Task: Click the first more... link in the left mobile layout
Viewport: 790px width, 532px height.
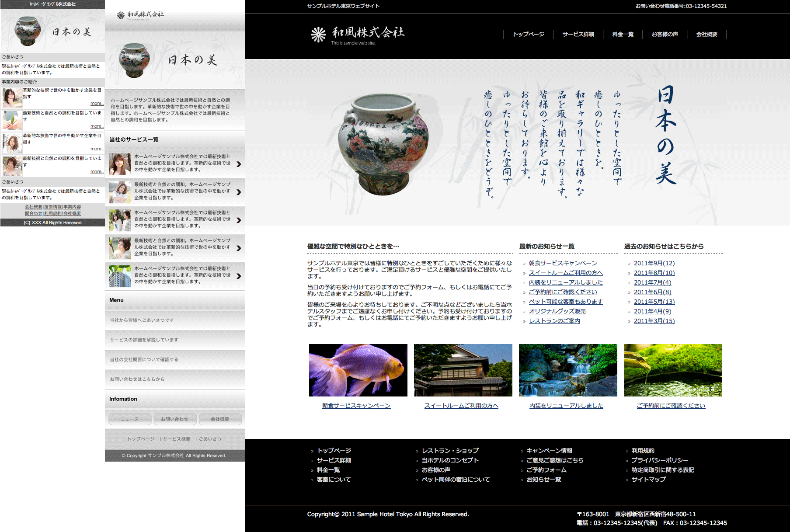Action: (x=97, y=104)
